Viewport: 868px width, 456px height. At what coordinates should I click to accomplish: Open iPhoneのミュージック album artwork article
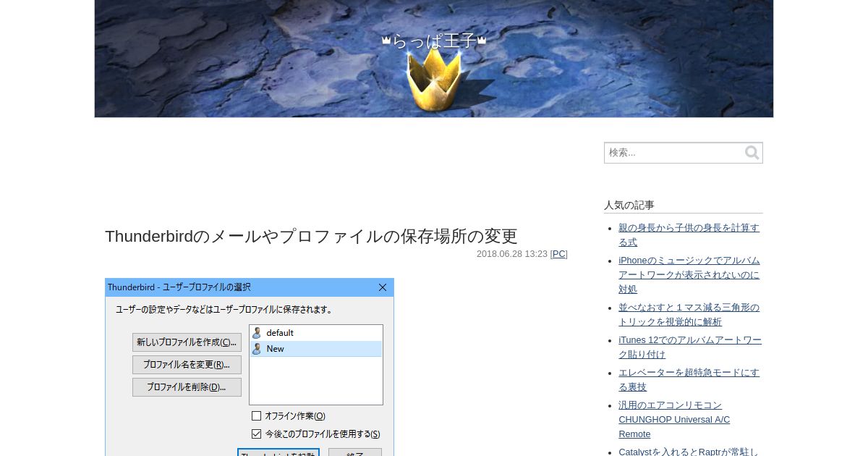click(x=689, y=274)
